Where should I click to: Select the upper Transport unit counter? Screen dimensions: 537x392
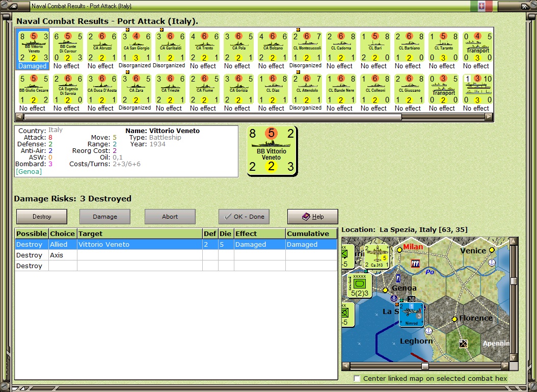pos(478,46)
